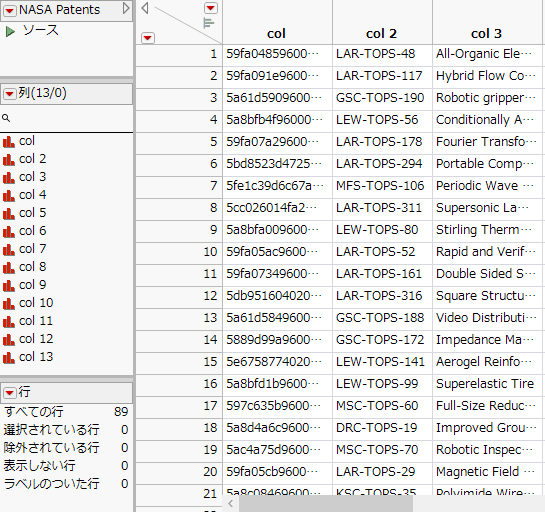Select col 7 name in columns list

tap(32, 249)
